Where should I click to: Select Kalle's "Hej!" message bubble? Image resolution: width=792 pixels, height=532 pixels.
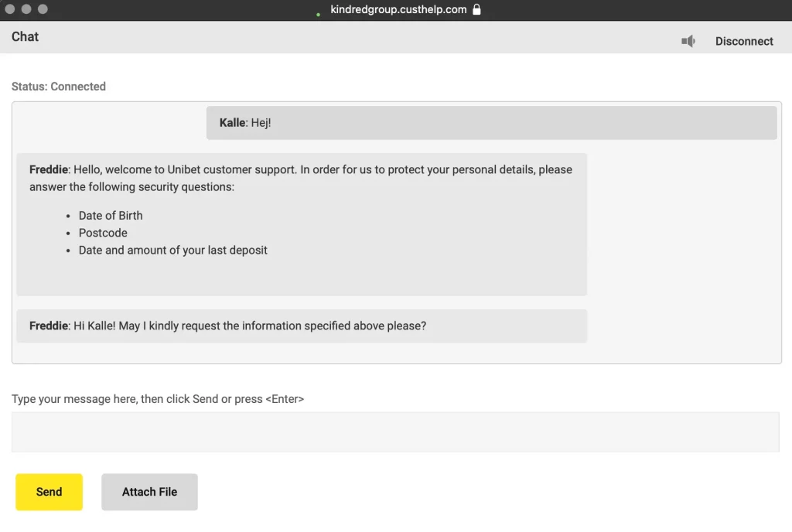(x=491, y=123)
